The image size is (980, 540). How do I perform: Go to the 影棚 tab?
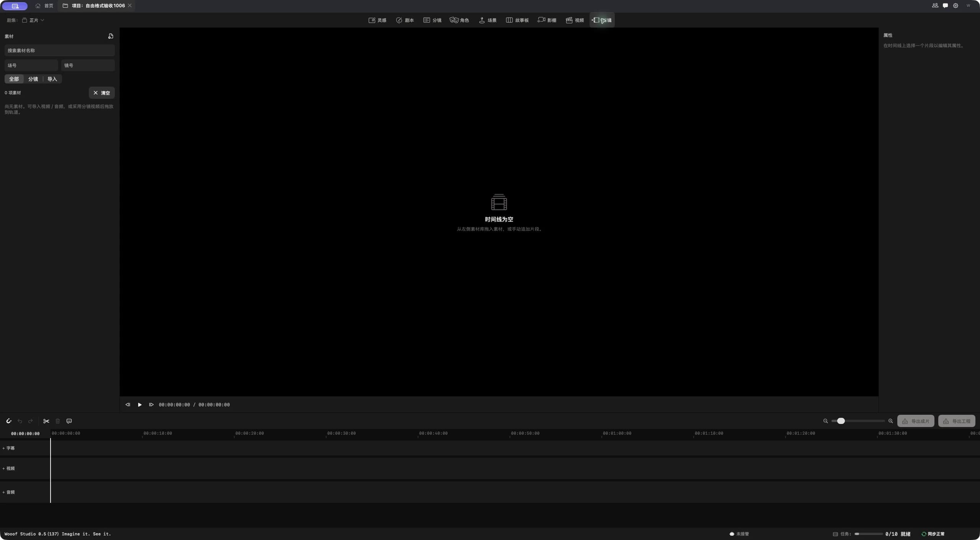(x=547, y=20)
